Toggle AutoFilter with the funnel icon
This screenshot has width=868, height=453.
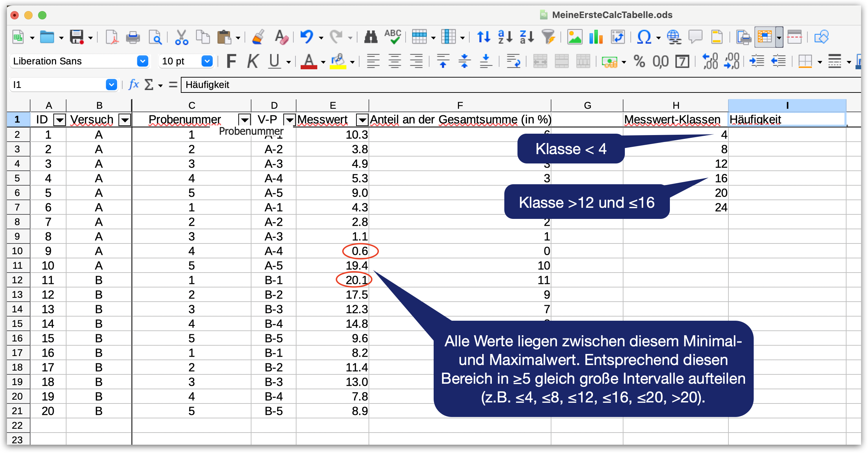pos(548,36)
